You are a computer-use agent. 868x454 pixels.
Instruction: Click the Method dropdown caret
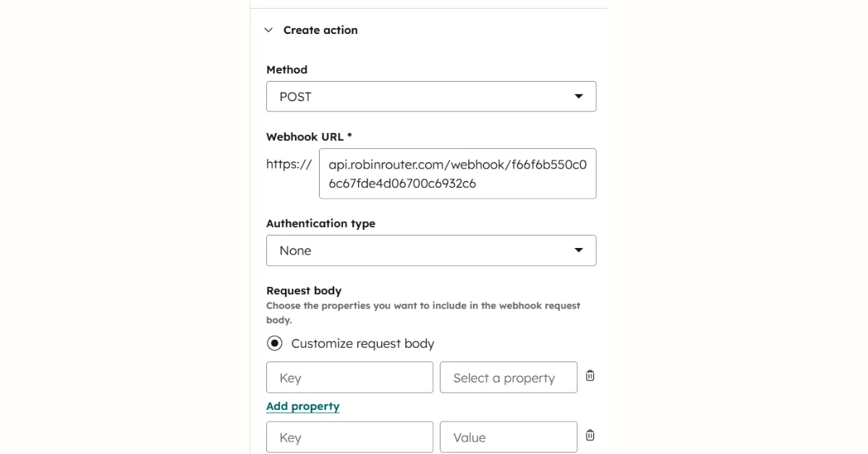[578, 96]
